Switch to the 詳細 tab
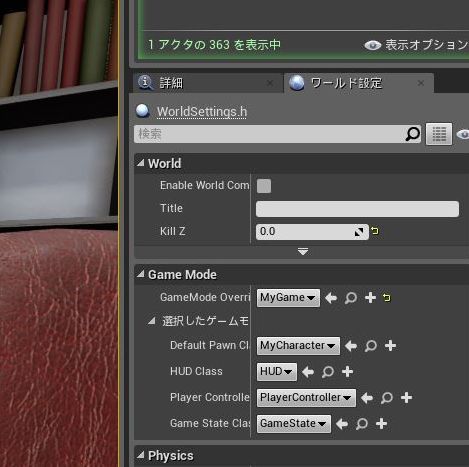 (x=171, y=83)
